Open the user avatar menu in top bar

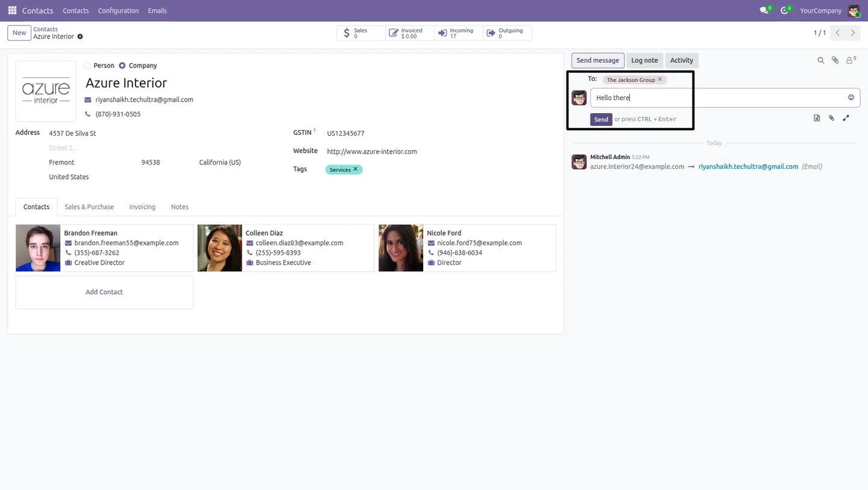854,10
